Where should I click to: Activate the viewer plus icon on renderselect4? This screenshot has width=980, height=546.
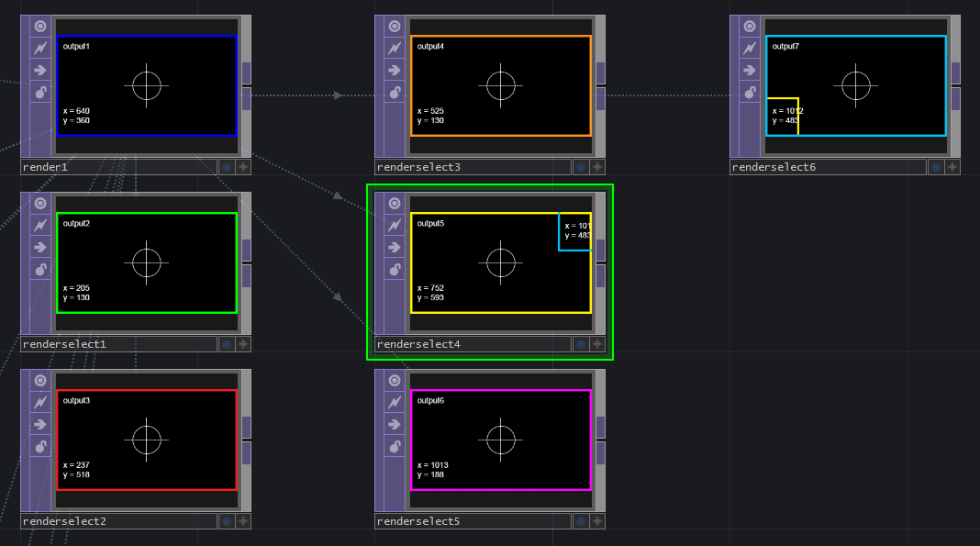click(x=597, y=344)
